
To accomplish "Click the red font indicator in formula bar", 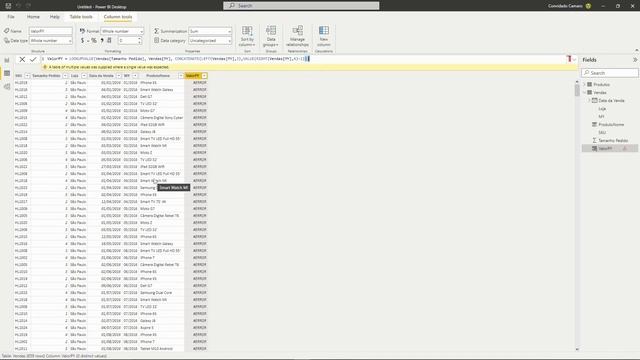I will [569, 59].
